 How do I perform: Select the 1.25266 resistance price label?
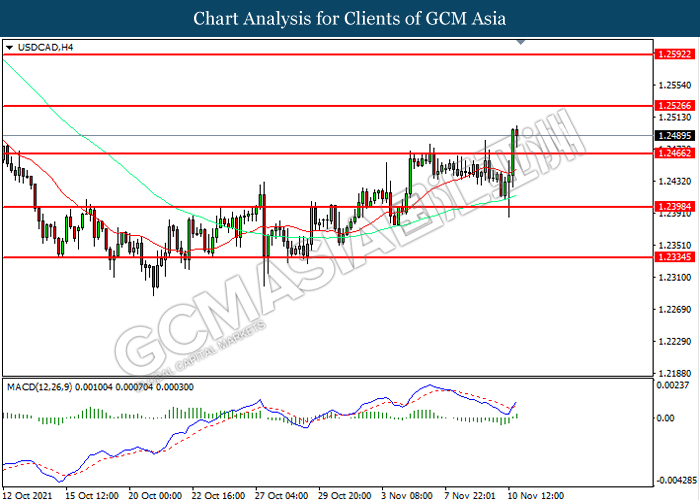point(675,106)
